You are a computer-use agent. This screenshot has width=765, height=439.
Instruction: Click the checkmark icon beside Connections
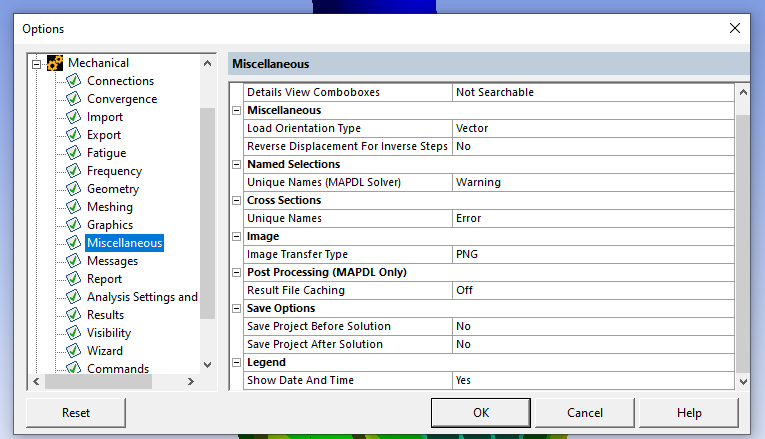(73, 80)
